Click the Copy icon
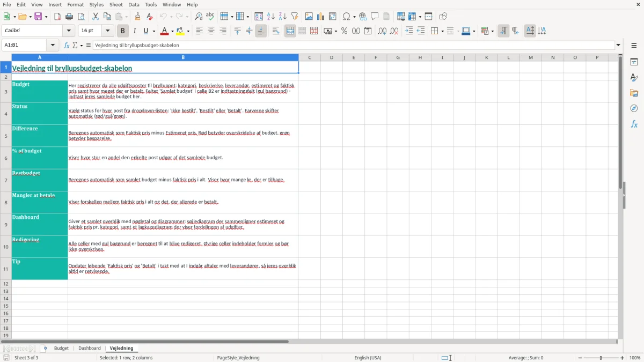644x362 pixels. (107, 17)
